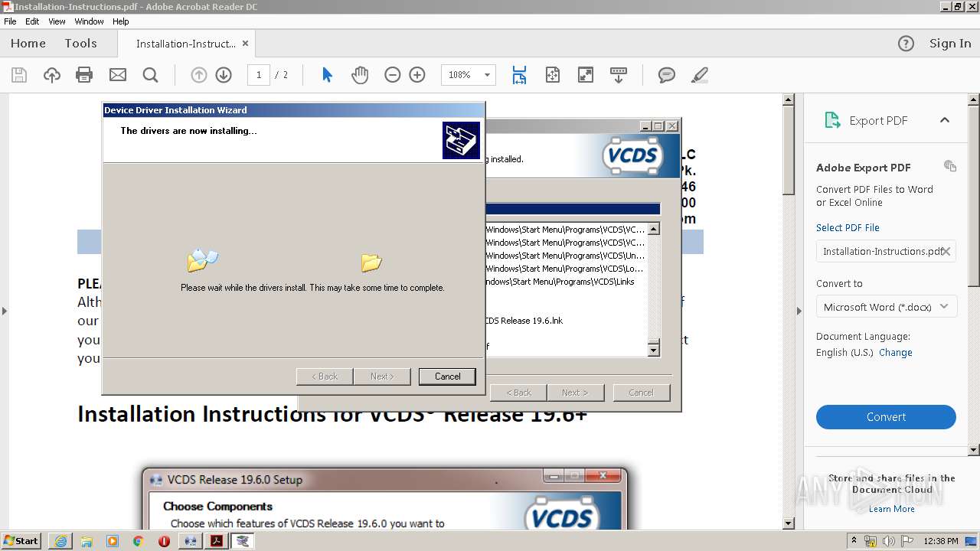Click VCDS installer log scroll down arrow
The image size is (980, 551).
(654, 350)
